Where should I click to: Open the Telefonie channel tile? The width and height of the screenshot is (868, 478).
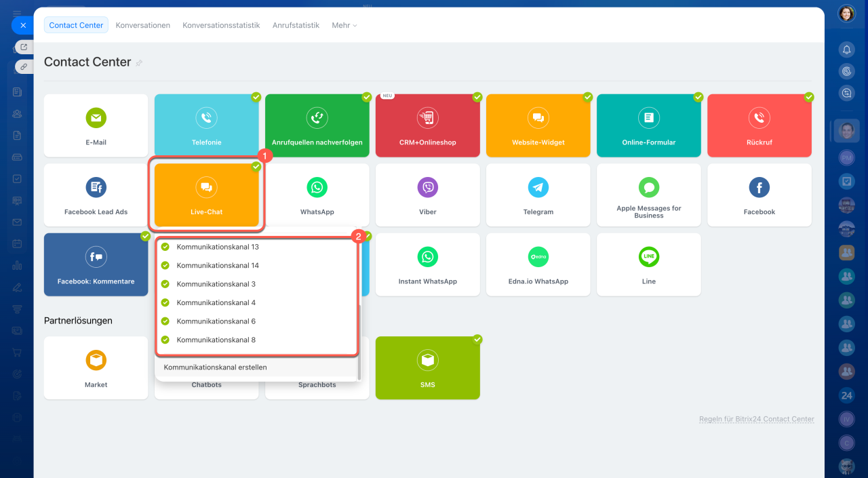[206, 125]
